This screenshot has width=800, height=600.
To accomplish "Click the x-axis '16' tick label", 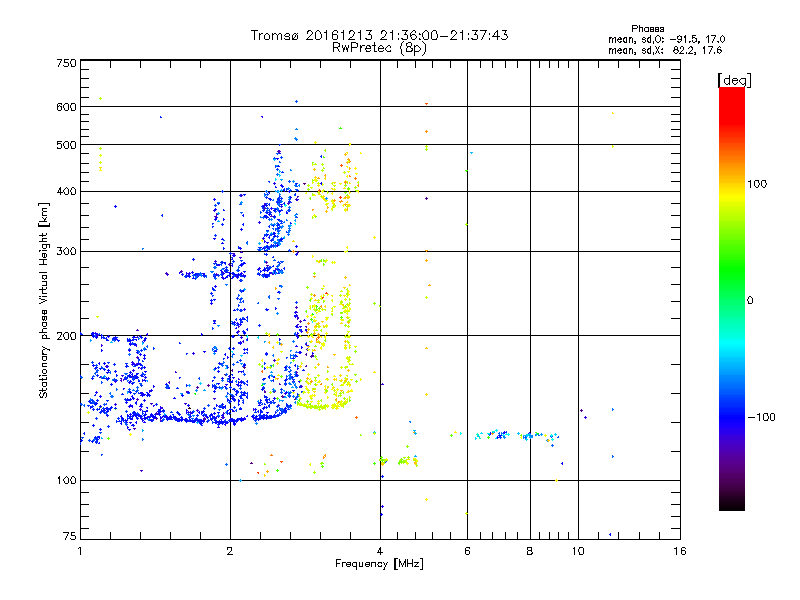I will (680, 551).
